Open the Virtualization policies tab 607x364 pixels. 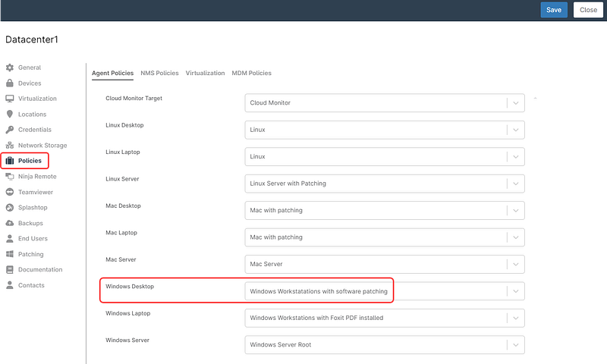pyautogui.click(x=205, y=74)
